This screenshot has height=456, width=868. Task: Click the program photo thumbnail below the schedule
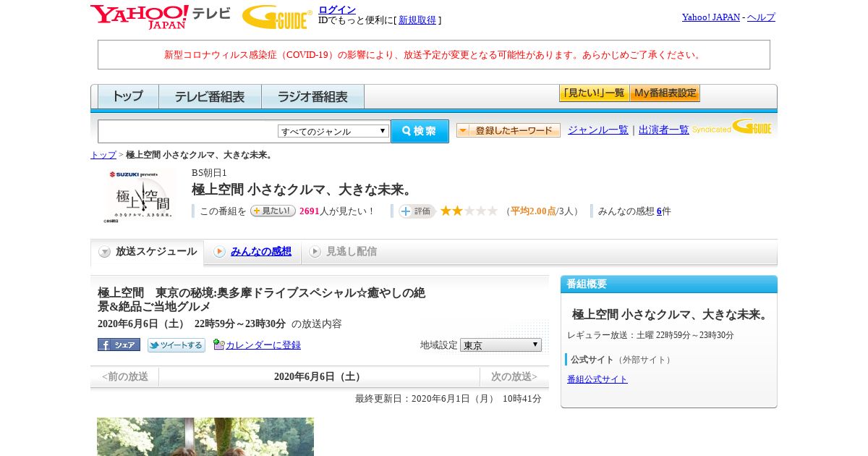click(x=205, y=436)
